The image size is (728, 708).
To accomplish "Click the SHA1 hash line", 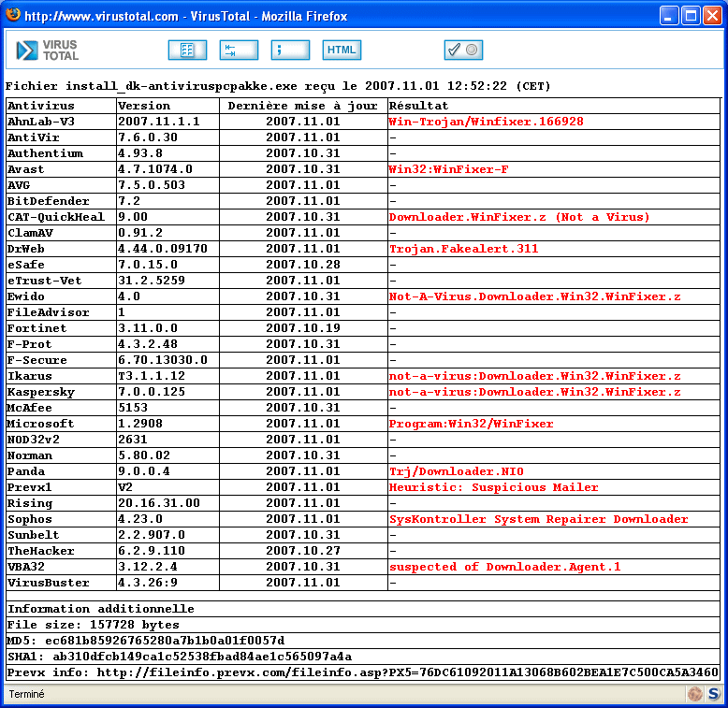I will click(x=180, y=657).
